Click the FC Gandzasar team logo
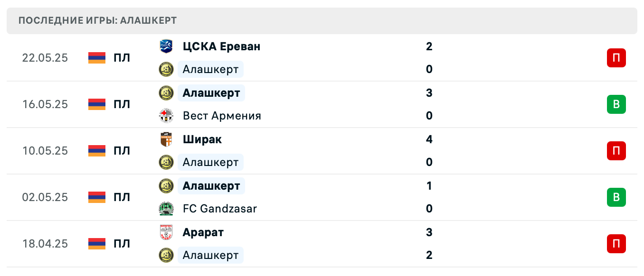Screen dimensions: 644x276 pyautogui.click(x=166, y=209)
